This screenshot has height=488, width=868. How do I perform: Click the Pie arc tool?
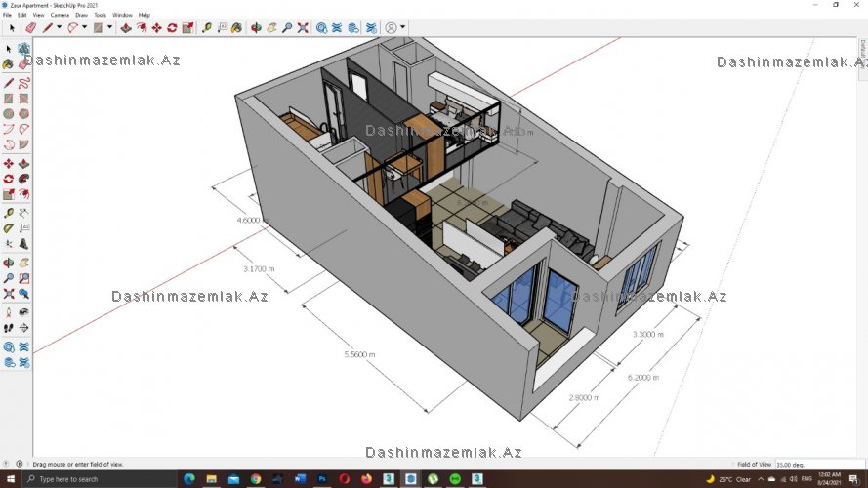point(23,144)
